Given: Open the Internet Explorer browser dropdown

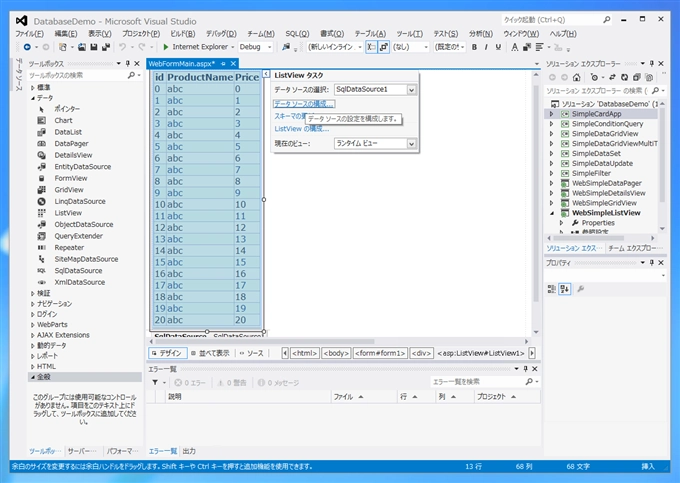Looking at the screenshot, I should pos(233,47).
